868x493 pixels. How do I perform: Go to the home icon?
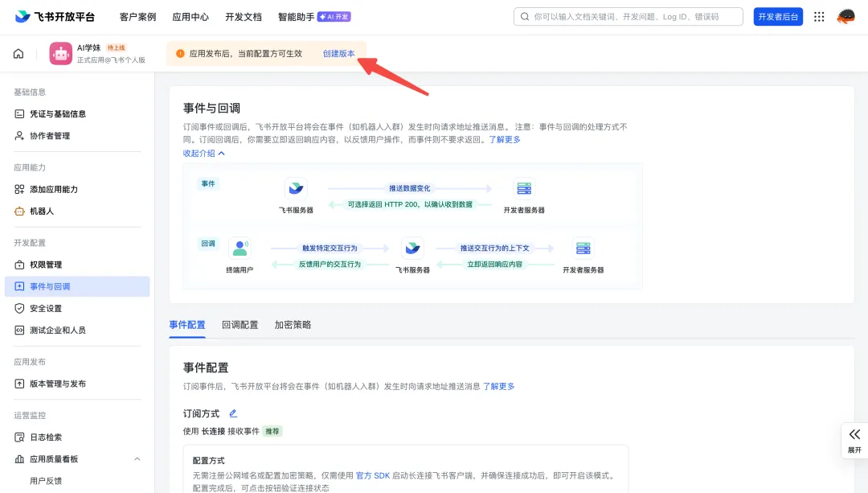click(18, 54)
